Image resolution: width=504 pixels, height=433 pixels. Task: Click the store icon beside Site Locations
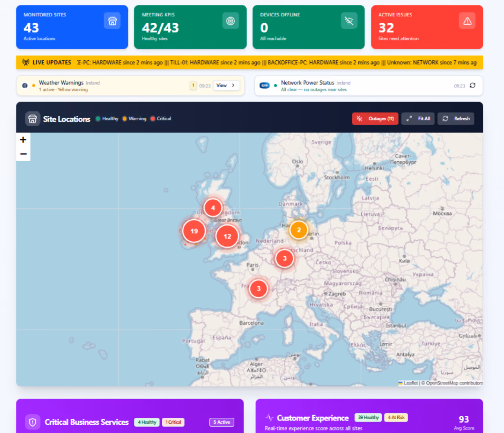(33, 118)
